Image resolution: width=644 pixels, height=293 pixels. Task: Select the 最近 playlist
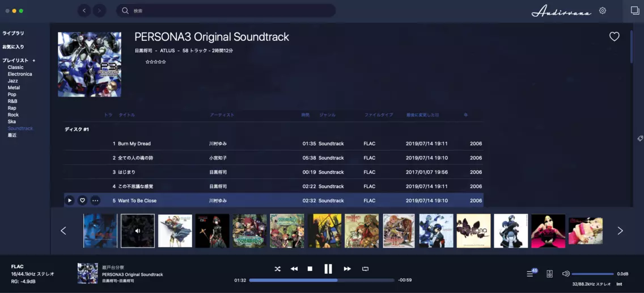pyautogui.click(x=12, y=135)
